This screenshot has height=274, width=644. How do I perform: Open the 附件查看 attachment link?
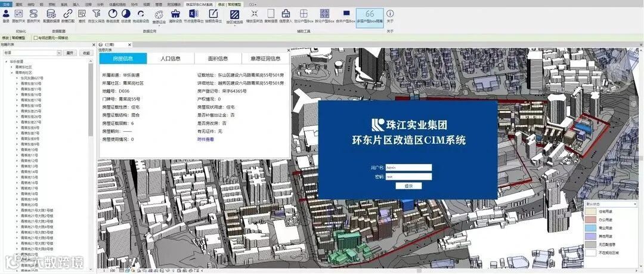205,140
